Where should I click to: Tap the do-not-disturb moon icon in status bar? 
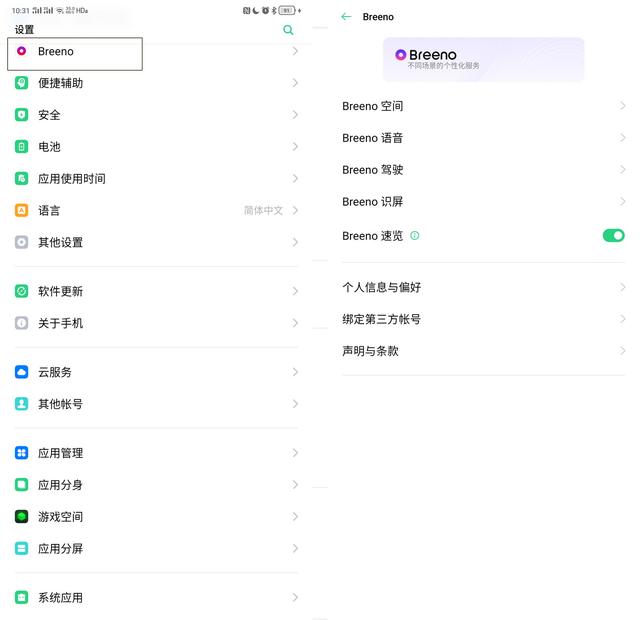256,11
